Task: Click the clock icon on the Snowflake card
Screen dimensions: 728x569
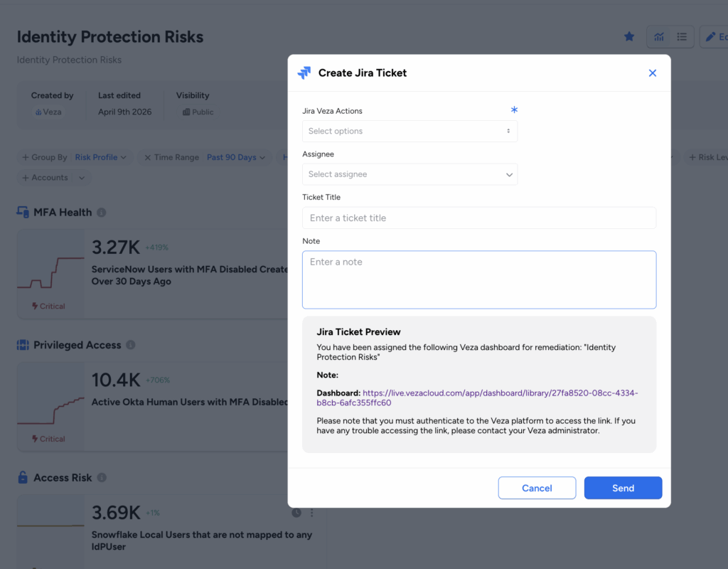Action: coord(296,513)
